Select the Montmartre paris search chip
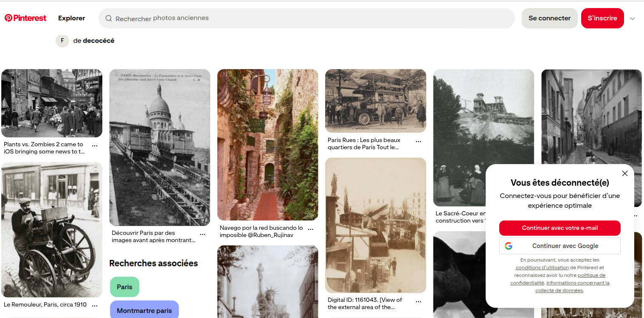Image resolution: width=644 pixels, height=318 pixels. (144, 310)
